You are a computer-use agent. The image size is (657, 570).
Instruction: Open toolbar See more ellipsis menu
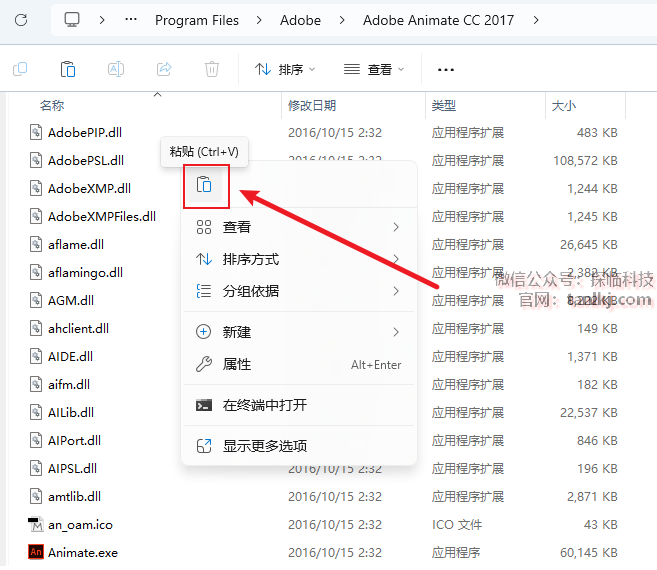(x=445, y=70)
